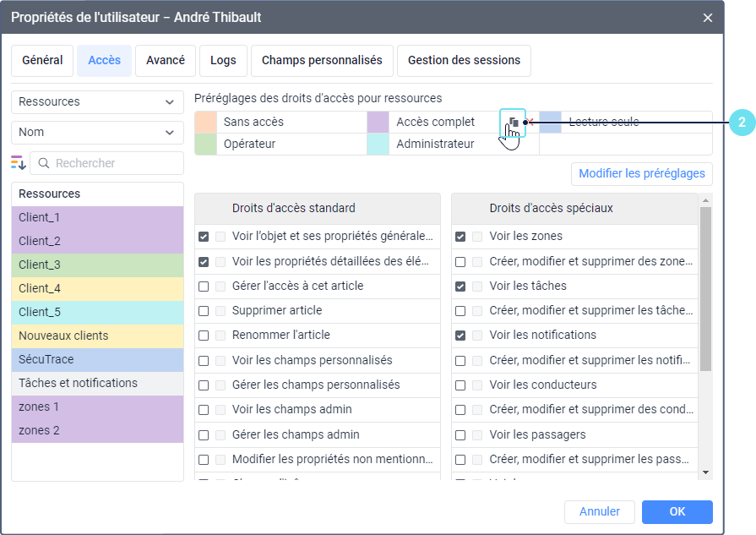Click the copy icon beside Accès complet

click(x=513, y=123)
